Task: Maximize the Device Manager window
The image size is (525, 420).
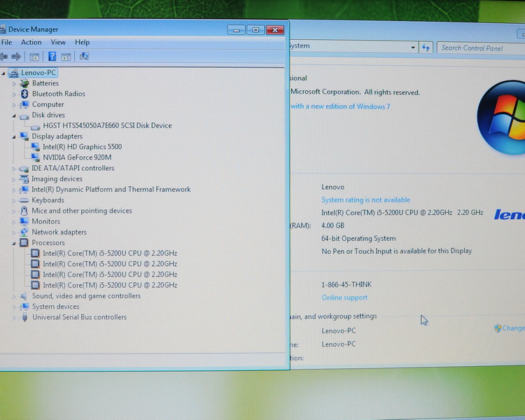Action: 255,30
